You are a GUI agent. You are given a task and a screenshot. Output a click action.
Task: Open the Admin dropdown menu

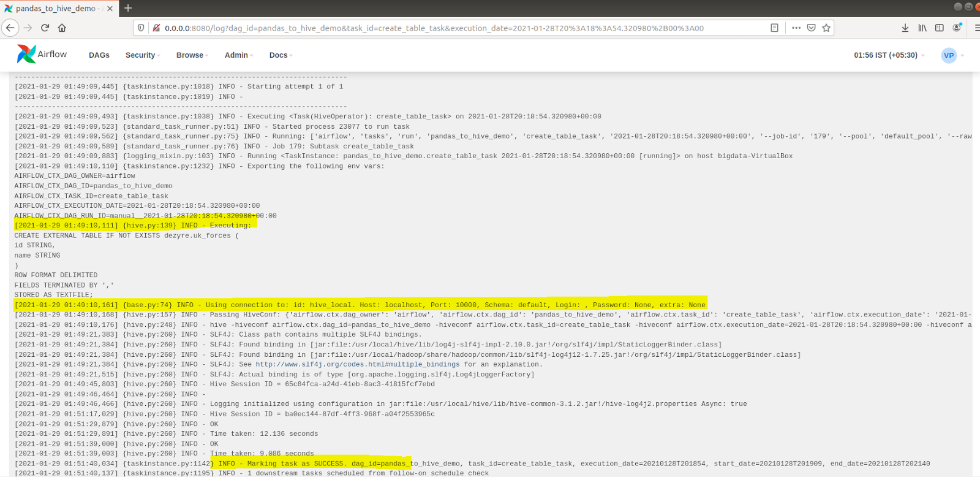click(238, 55)
